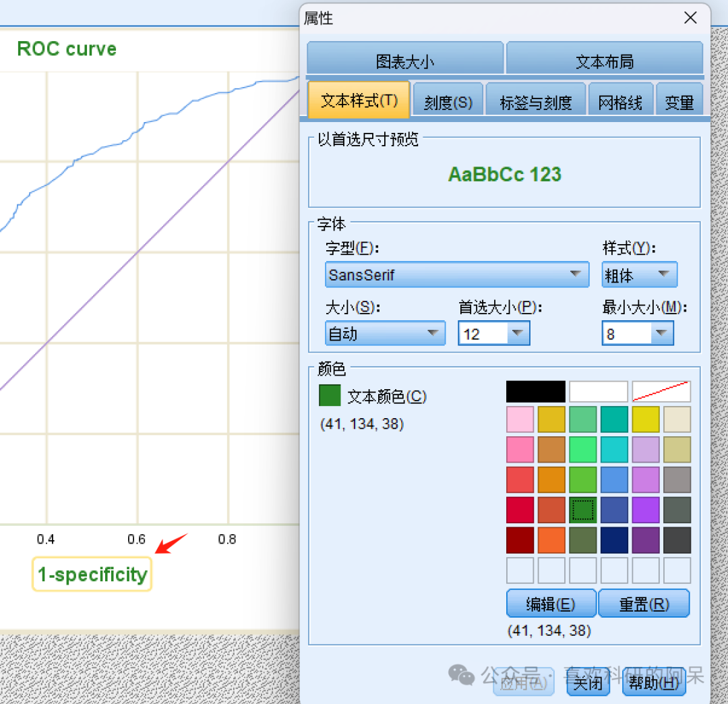Pick the khaki swatch
Screen dimensions: 728x704
pos(677,449)
